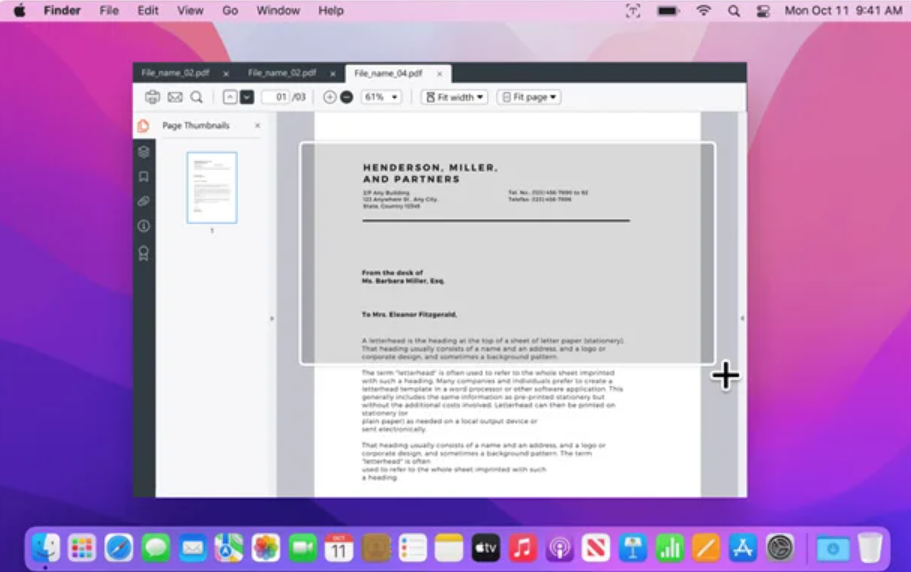Open Music from the Dock
This screenshot has height=572, width=911.
point(522,548)
